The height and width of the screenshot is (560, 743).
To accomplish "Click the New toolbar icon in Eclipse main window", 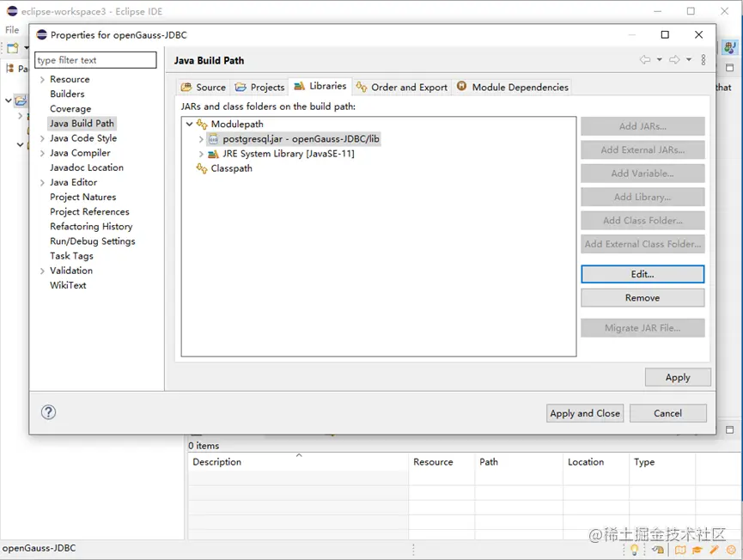I will pyautogui.click(x=13, y=48).
